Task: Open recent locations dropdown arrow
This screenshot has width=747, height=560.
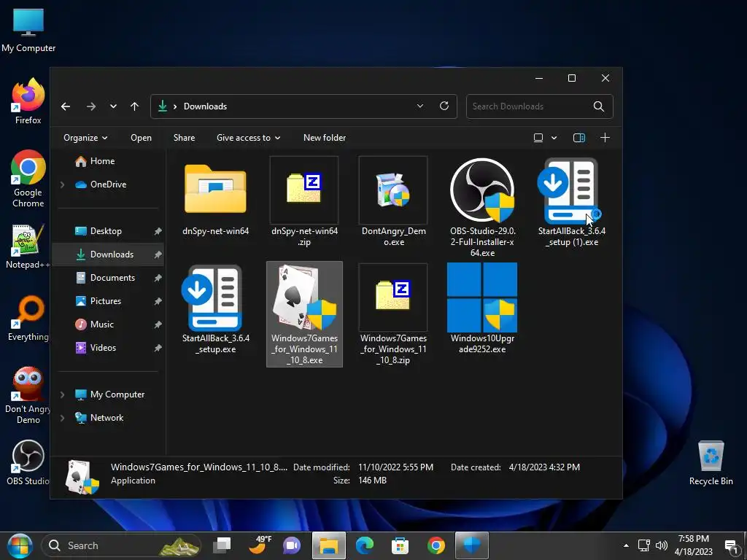Action: click(x=113, y=106)
